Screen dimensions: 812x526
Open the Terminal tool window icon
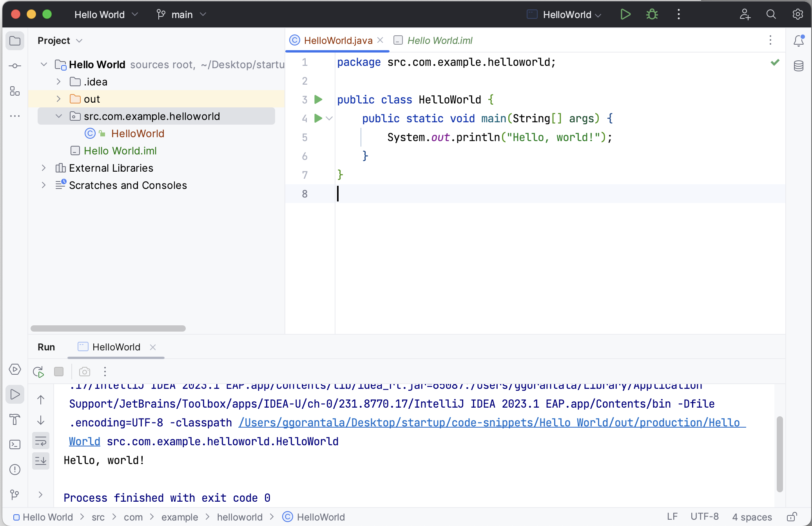[x=14, y=444]
